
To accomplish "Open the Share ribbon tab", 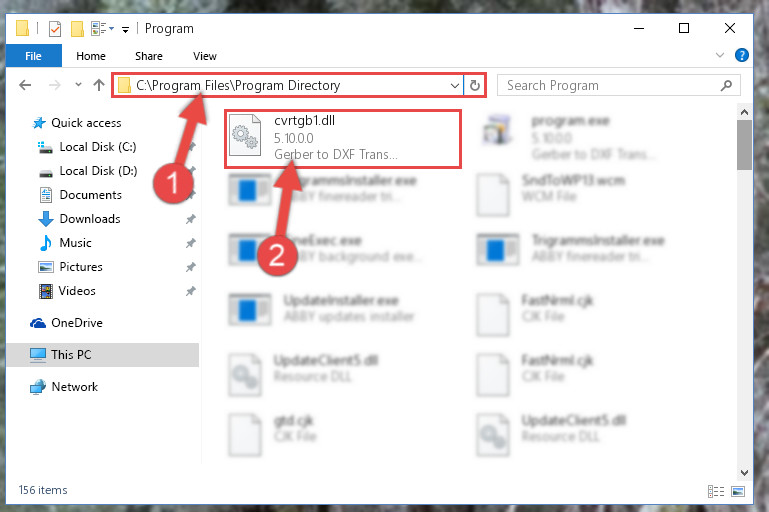I will 149,56.
